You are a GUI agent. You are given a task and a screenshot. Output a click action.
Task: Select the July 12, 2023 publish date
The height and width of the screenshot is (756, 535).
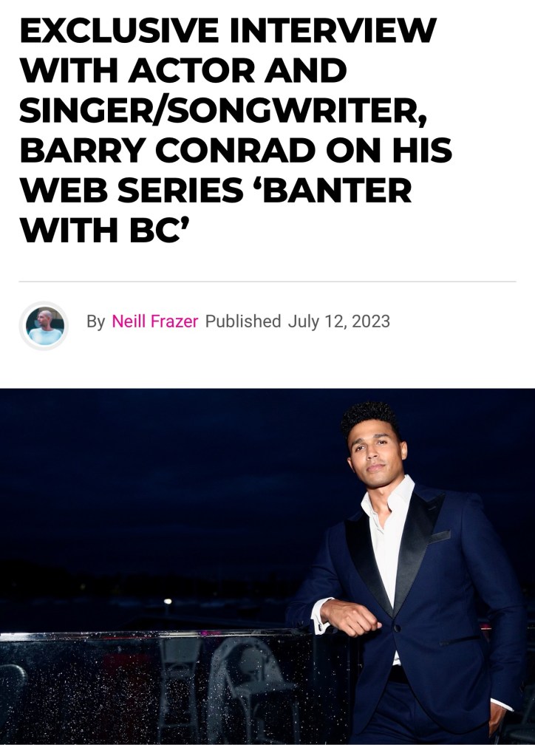(339, 321)
